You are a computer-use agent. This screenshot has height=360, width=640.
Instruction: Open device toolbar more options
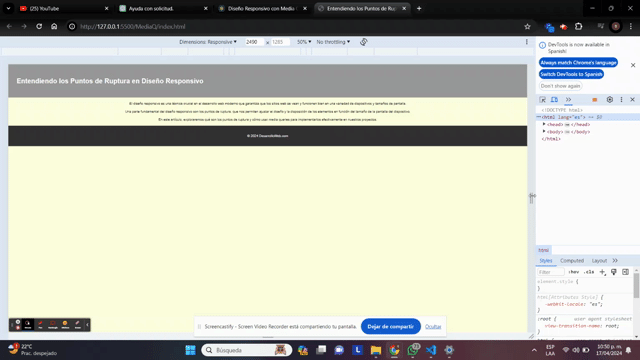[527, 42]
